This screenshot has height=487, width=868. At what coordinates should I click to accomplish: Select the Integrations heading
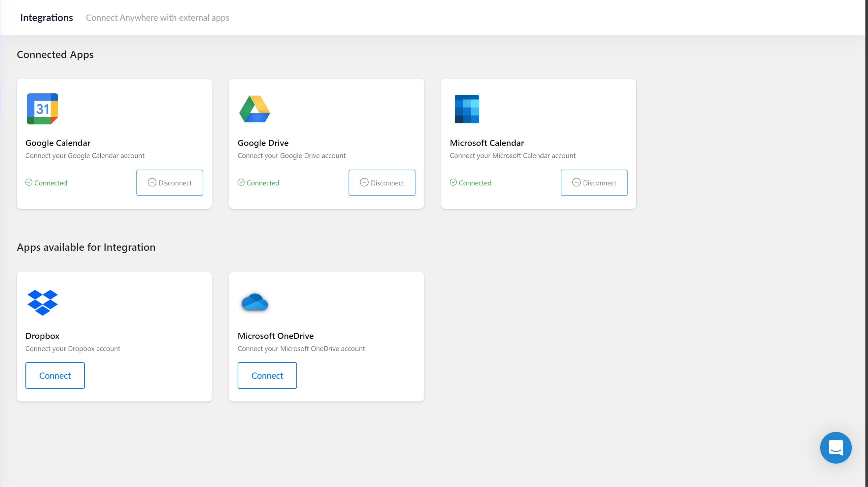47,17
